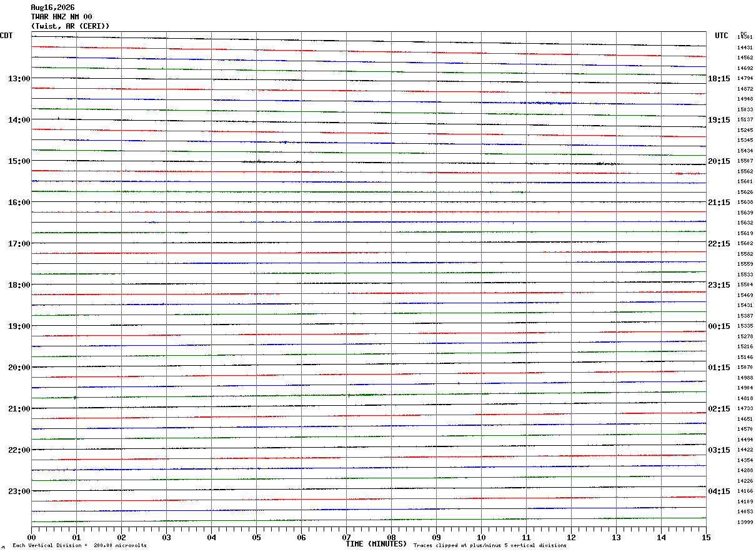Click the (Twist, AR (CERI)) location text
Screen dimensions: 756x554
tap(70, 26)
